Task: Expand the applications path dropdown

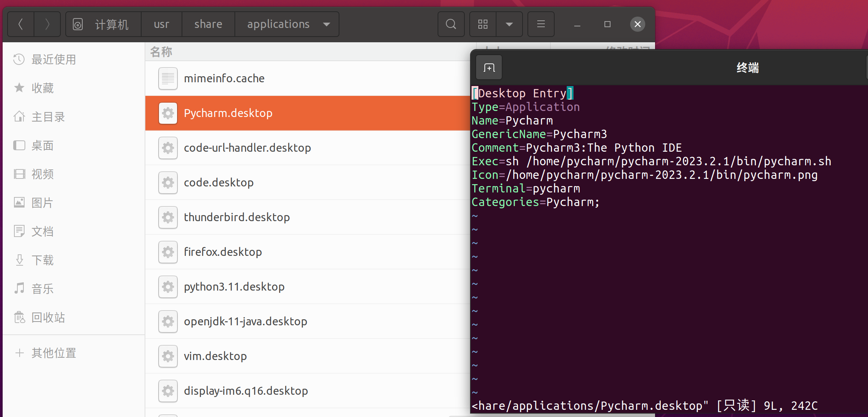Action: point(327,24)
